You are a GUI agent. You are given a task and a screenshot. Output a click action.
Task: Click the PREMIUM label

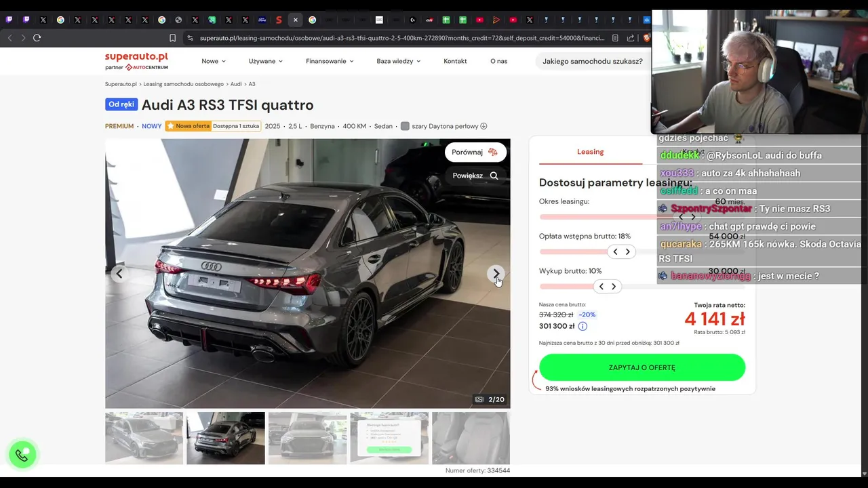pyautogui.click(x=119, y=126)
